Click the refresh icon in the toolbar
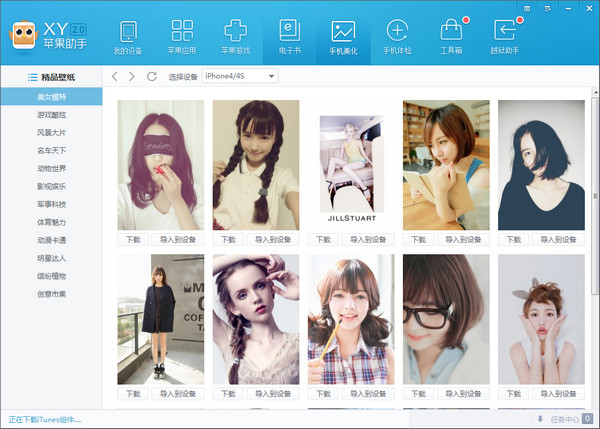Viewport: 600px width, 429px height. [x=152, y=76]
